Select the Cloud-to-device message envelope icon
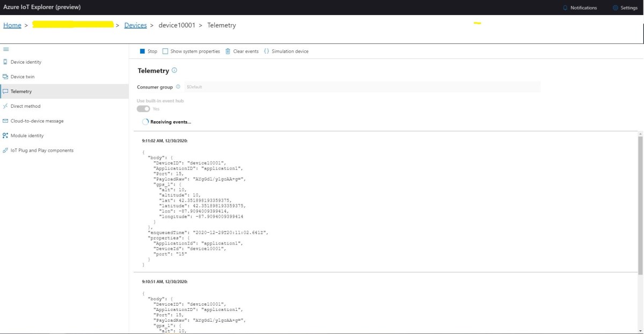 pyautogui.click(x=6, y=121)
